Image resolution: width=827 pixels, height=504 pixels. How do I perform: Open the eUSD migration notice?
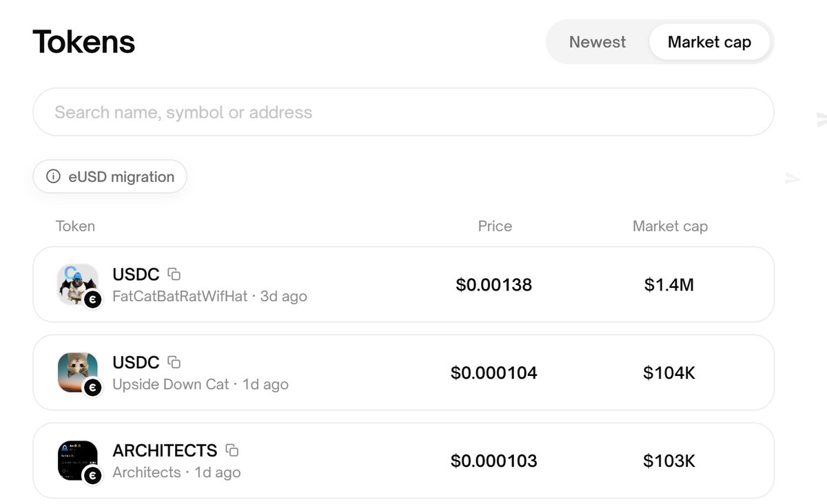click(x=110, y=177)
